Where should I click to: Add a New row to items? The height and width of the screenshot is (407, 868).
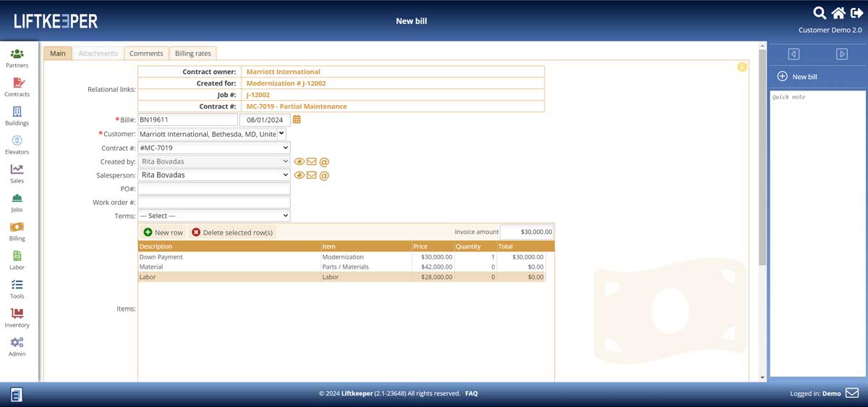coord(163,232)
